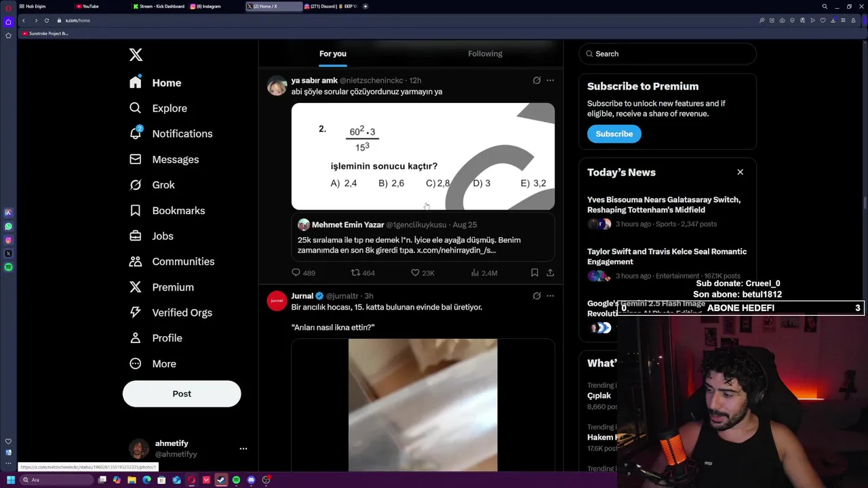Open the math question image
This screenshot has height=488, width=868.
[x=423, y=156]
